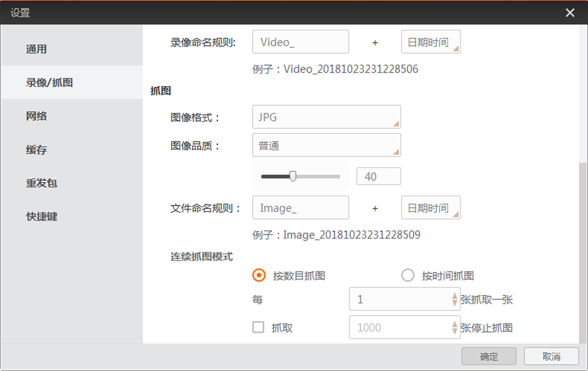The height and width of the screenshot is (371, 588).
Task: Click the Video_ naming prefix field
Action: (x=300, y=42)
